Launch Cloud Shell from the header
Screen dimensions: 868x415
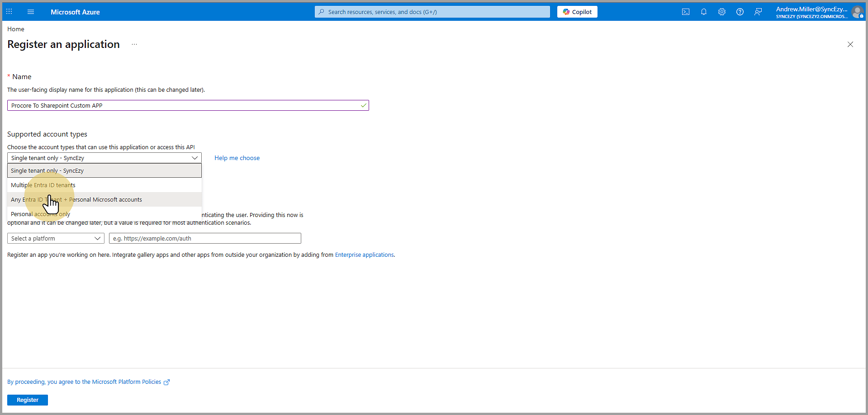[685, 12]
